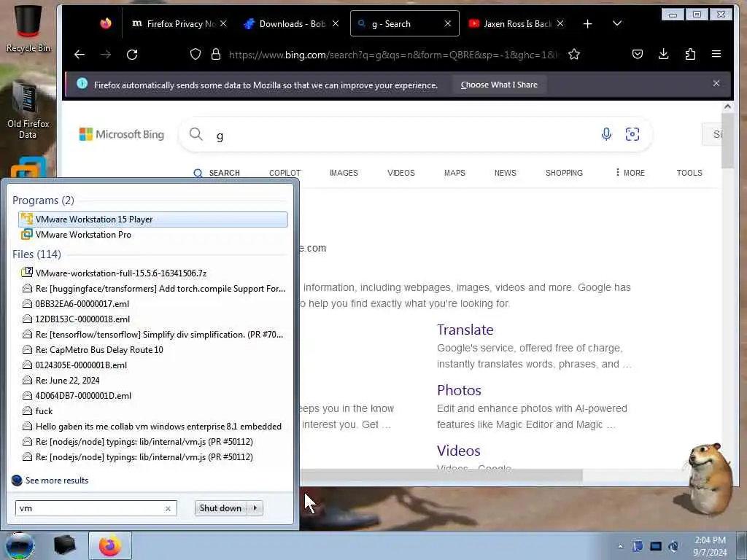
Task: Click the network tray icon
Action: coord(656,546)
